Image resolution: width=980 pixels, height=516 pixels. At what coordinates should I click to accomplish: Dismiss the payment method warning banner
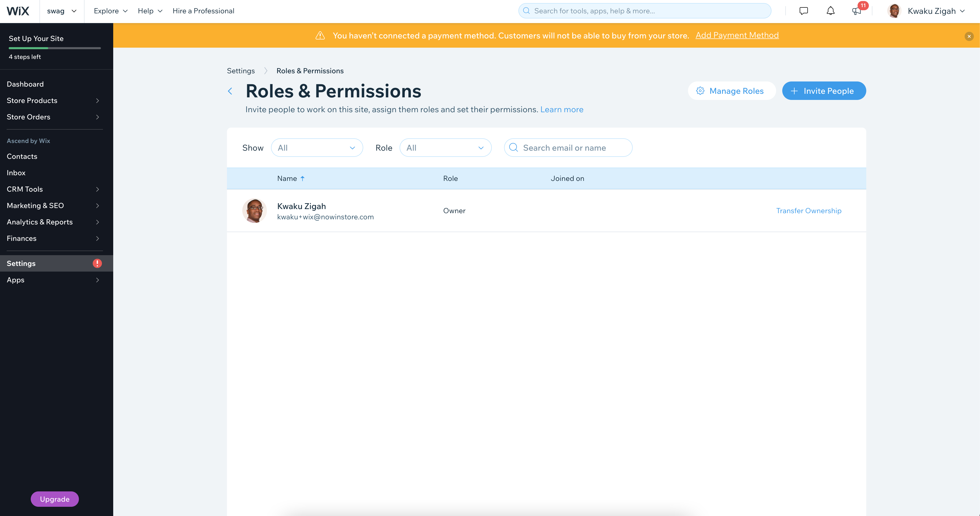pyautogui.click(x=969, y=36)
